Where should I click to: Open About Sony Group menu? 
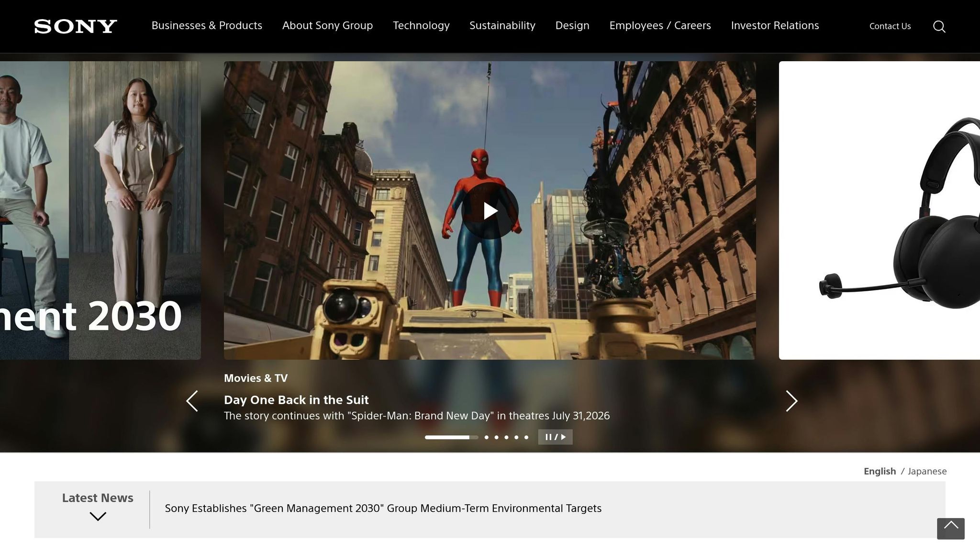click(327, 25)
